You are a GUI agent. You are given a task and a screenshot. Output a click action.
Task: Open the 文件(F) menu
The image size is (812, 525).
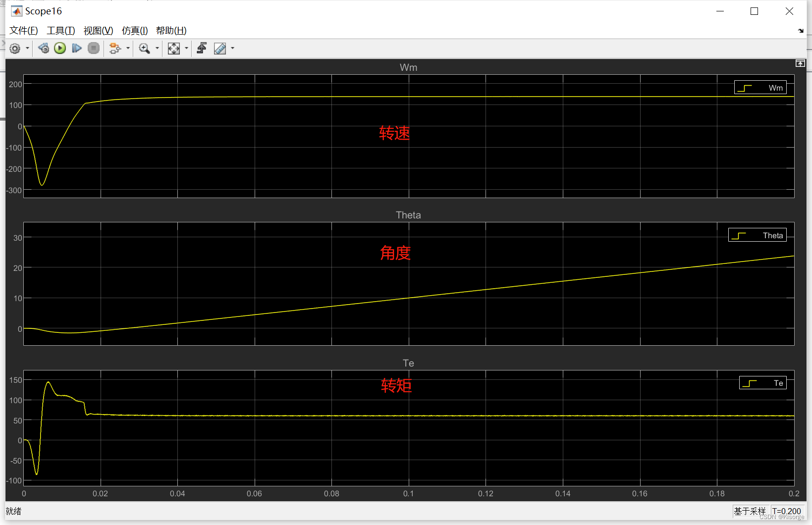[x=24, y=31]
